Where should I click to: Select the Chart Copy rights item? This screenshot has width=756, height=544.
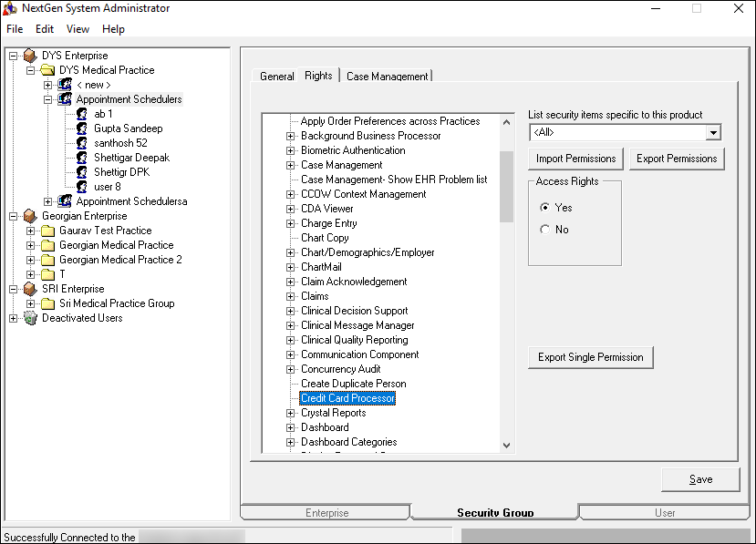[x=325, y=238]
